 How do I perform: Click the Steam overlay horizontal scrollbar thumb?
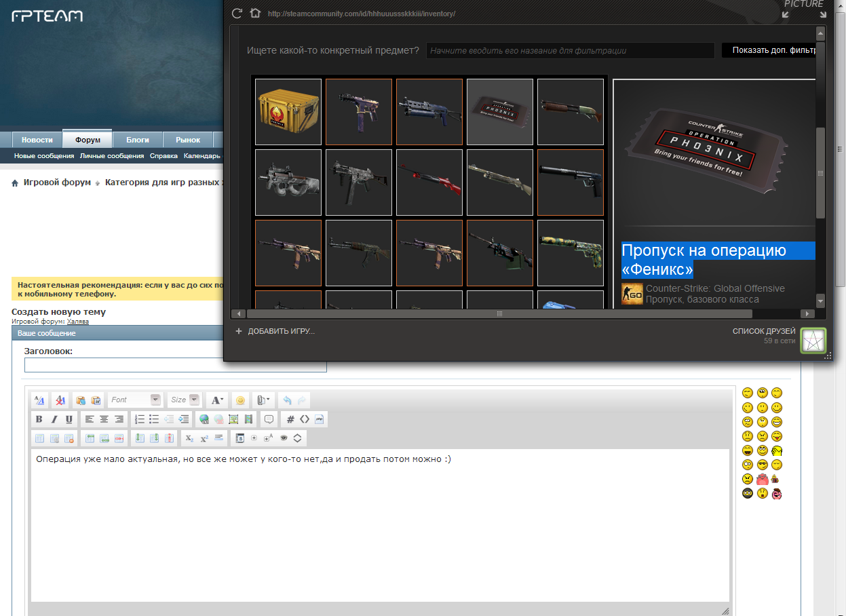pos(499,314)
